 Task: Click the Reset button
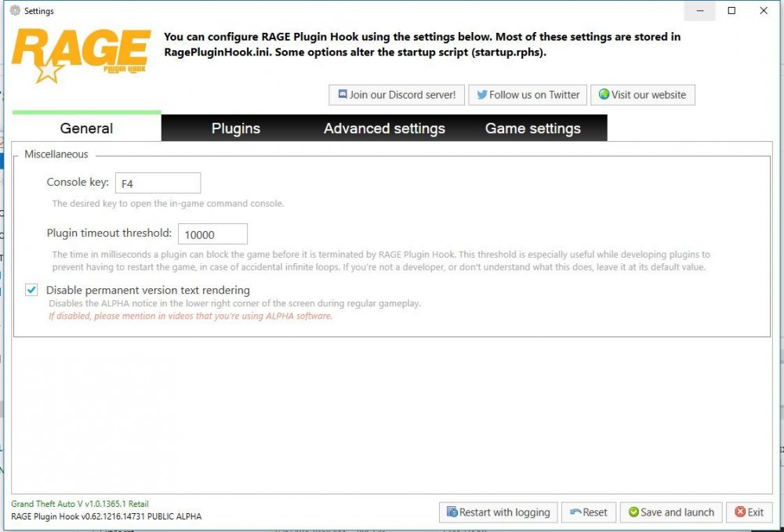click(589, 512)
